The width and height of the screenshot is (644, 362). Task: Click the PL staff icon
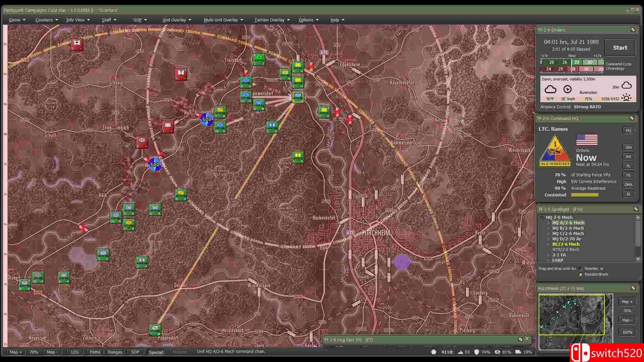click(628, 166)
